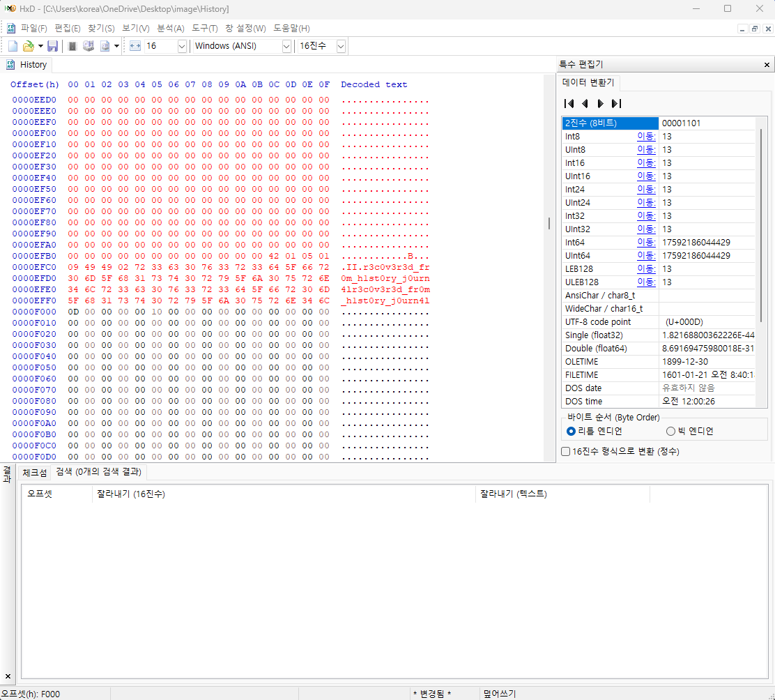Select 빅 엔디언 byte order
The width and height of the screenshot is (775, 700).
pyautogui.click(x=671, y=431)
